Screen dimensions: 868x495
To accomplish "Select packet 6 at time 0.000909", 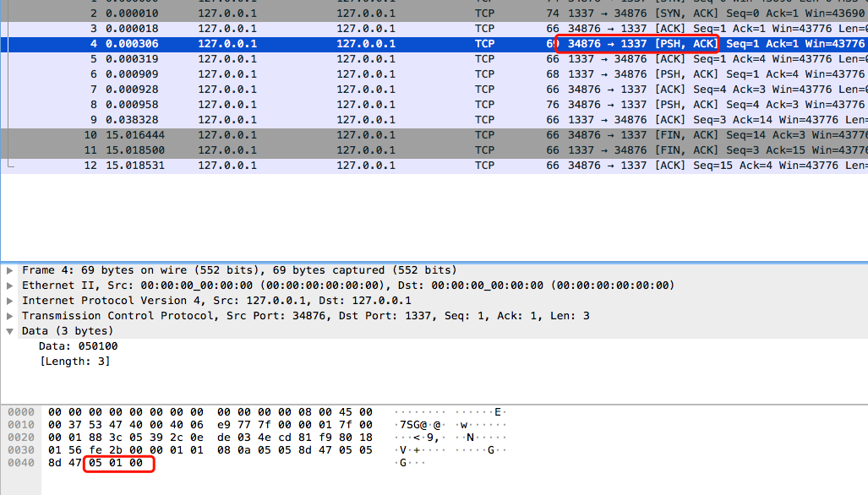I will click(x=434, y=74).
